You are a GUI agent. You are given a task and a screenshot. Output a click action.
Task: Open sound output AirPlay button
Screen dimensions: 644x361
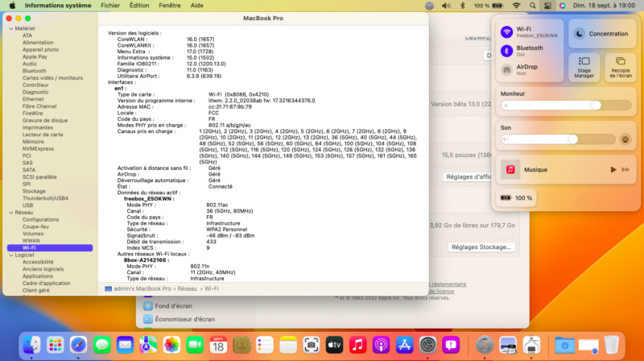point(625,139)
